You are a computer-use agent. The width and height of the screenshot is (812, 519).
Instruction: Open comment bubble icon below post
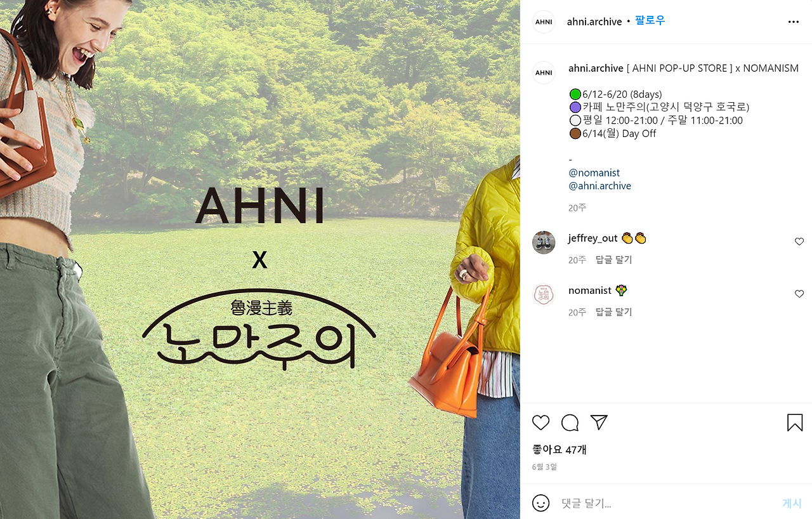pyautogui.click(x=570, y=423)
